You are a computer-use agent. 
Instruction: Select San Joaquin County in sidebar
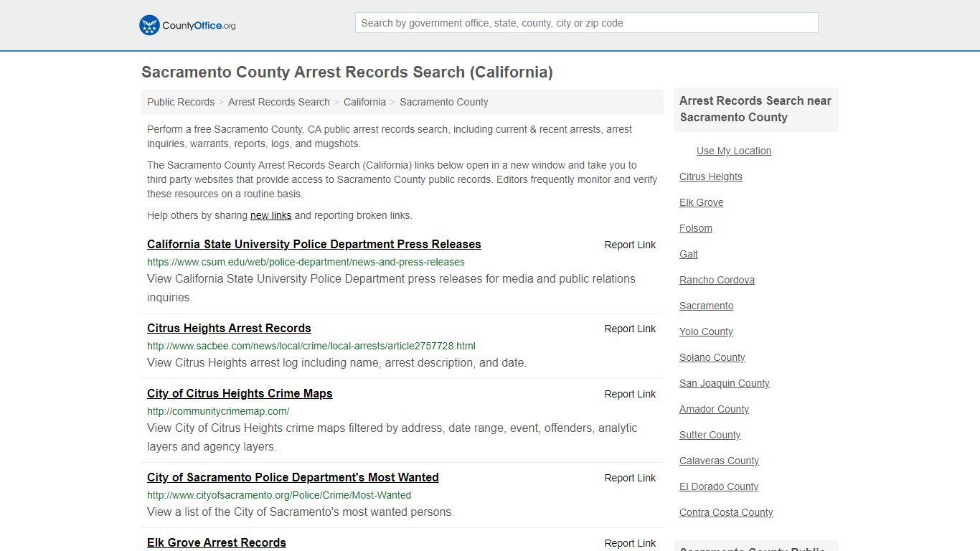point(725,383)
